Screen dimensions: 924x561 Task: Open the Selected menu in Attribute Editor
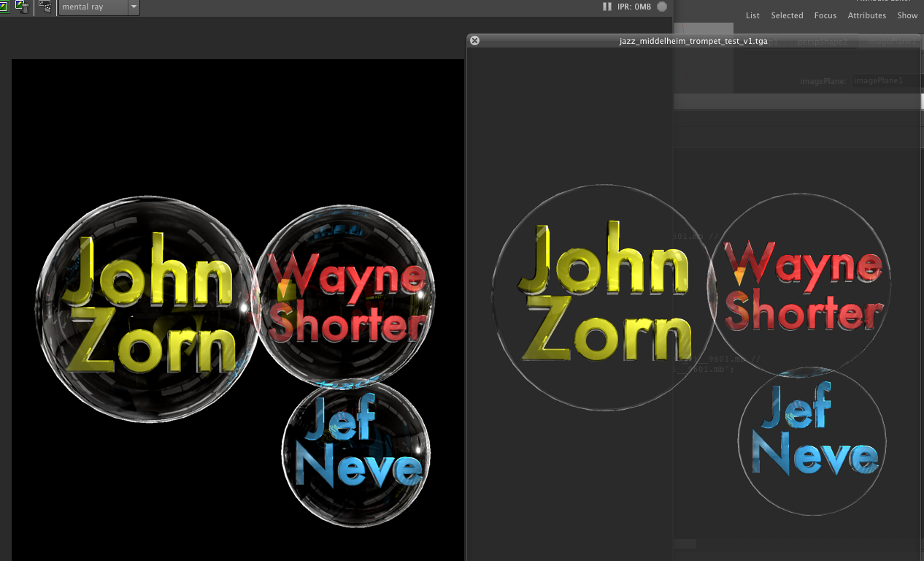point(787,15)
